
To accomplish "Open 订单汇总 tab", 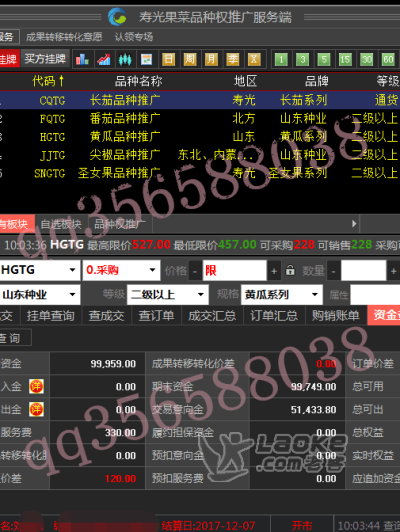I will tap(274, 316).
